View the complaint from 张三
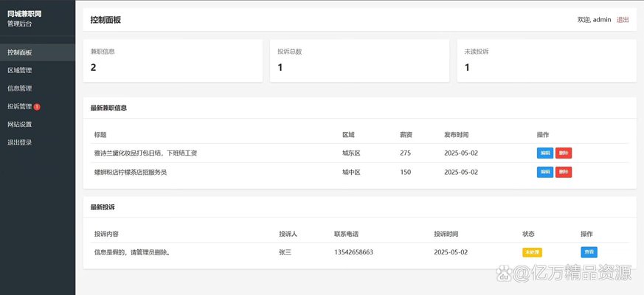The height and width of the screenshot is (295, 644). pyautogui.click(x=589, y=252)
